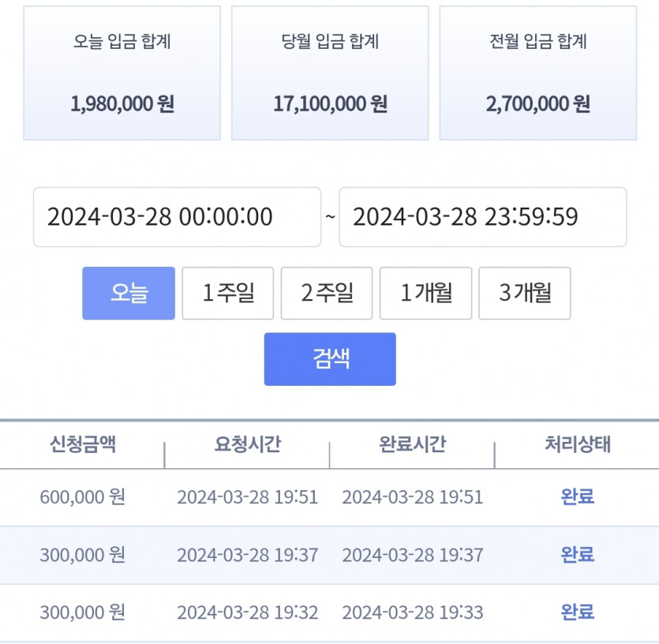The width and height of the screenshot is (659, 644).
Task: Select the 2024-03-28 19:33 completion time cell
Action: point(412,612)
